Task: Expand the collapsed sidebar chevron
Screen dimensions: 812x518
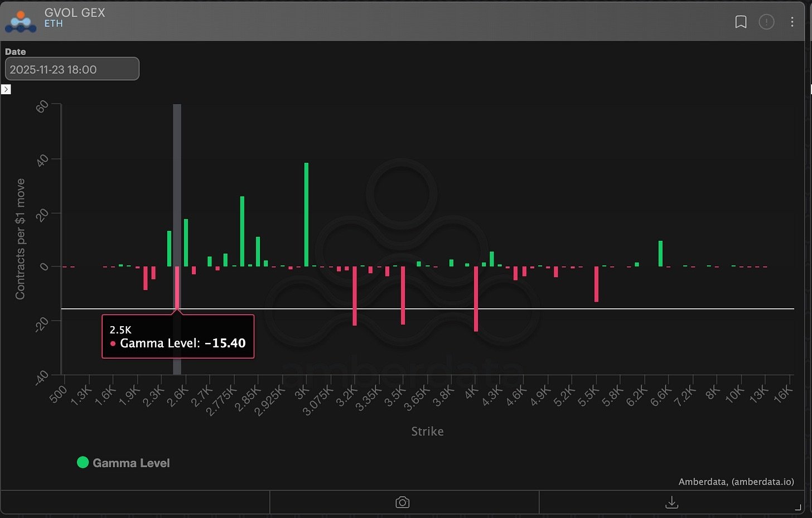Action: click(6, 89)
